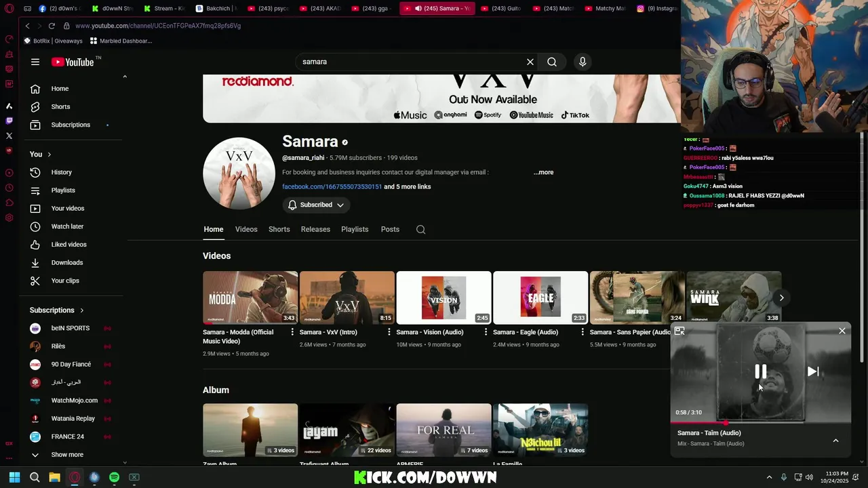The height and width of the screenshot is (488, 868).
Task: Open the FOR REAL album playlist thumbnail
Action: coord(444,430)
